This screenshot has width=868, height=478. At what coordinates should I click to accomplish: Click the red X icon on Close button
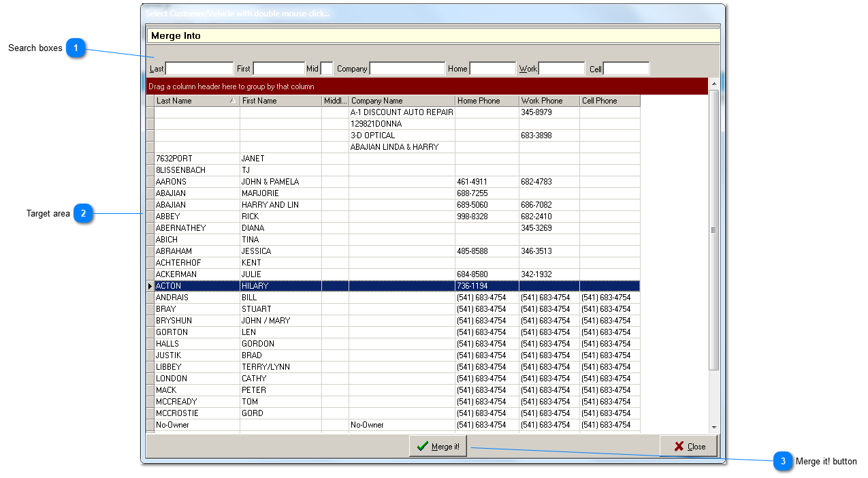tap(677, 446)
